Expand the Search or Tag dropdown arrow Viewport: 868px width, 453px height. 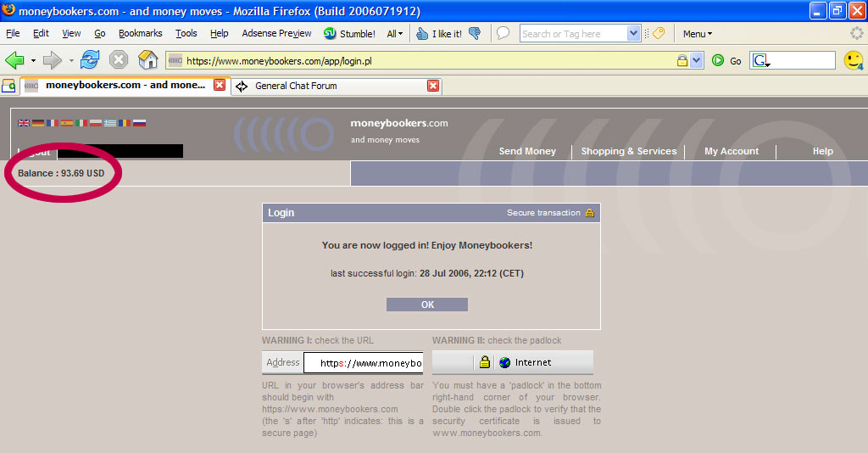[x=634, y=33]
